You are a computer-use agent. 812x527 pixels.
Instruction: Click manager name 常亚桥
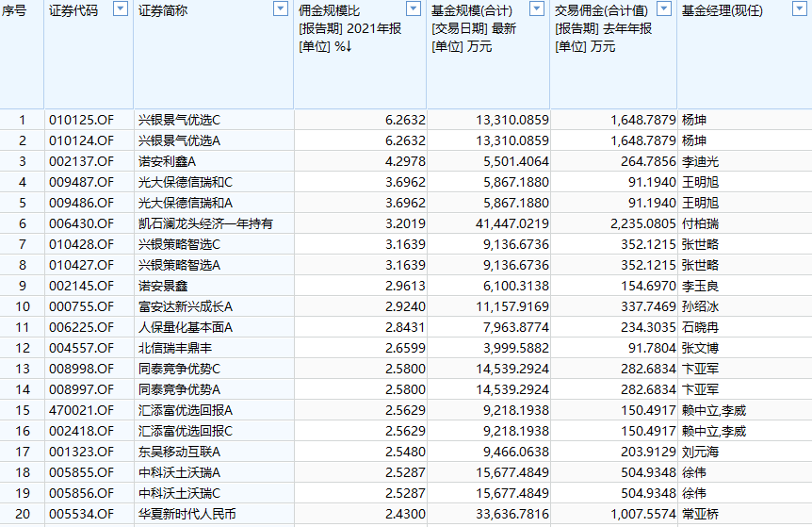point(700,514)
